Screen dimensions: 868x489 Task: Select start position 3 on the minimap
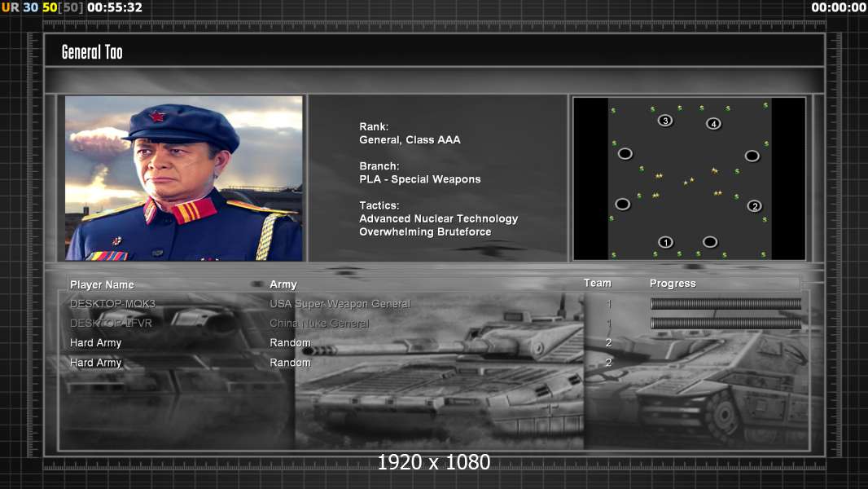(665, 120)
